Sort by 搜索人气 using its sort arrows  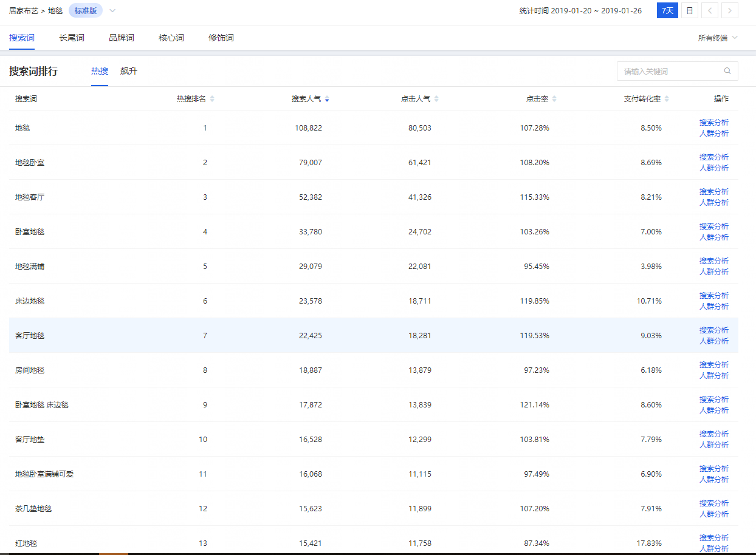[x=327, y=99]
